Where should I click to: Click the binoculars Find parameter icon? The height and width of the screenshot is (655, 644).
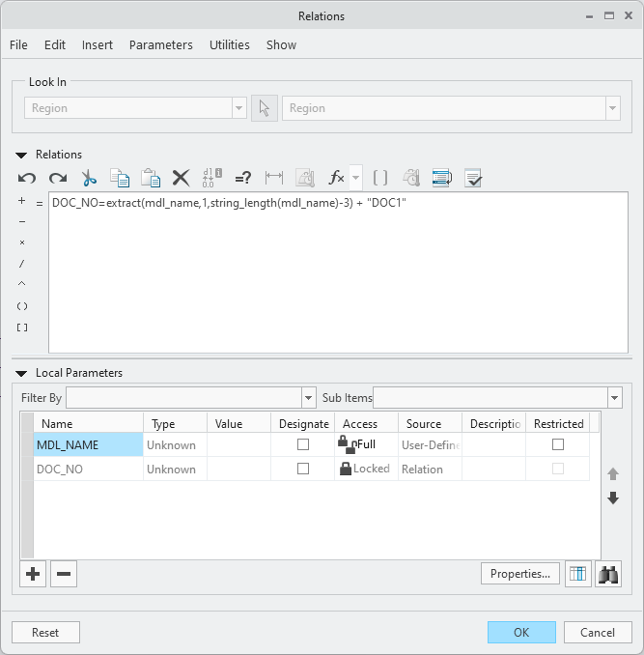click(x=608, y=574)
